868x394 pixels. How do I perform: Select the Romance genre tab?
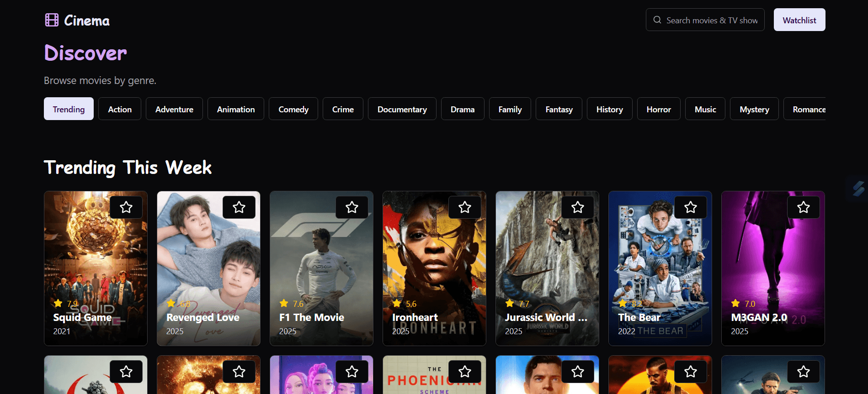[805, 109]
